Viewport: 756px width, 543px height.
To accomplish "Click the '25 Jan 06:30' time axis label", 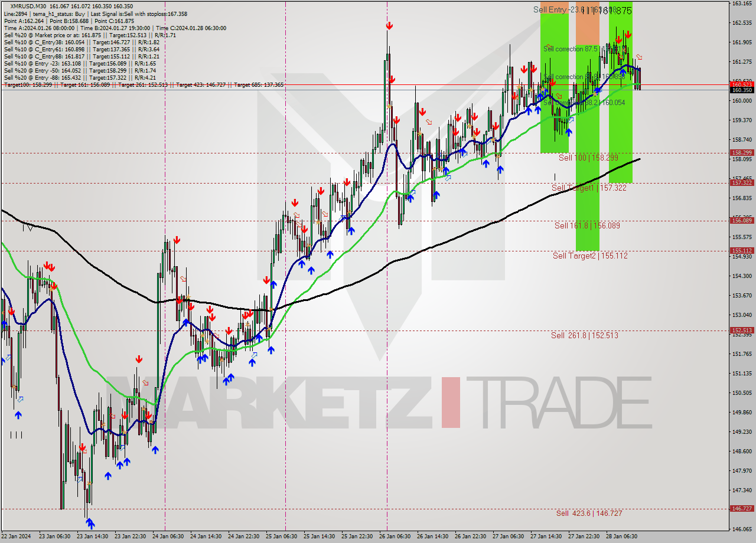I will point(282,537).
